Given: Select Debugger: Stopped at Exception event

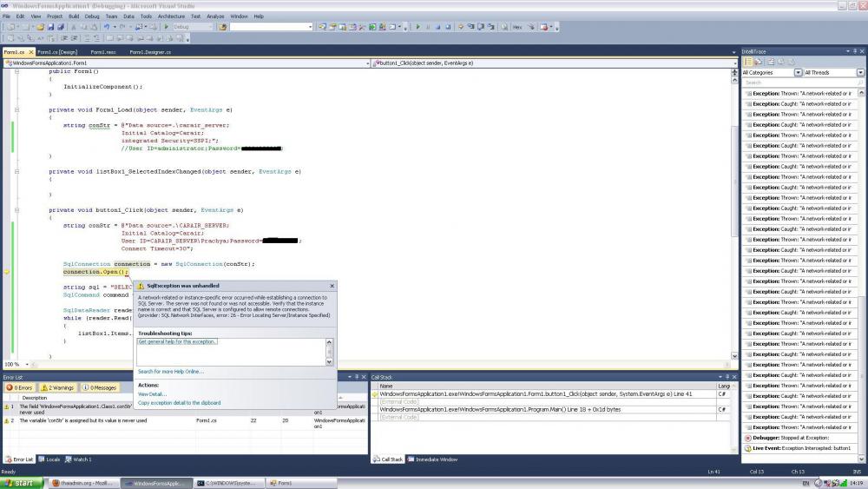Looking at the screenshot, I should [801, 438].
